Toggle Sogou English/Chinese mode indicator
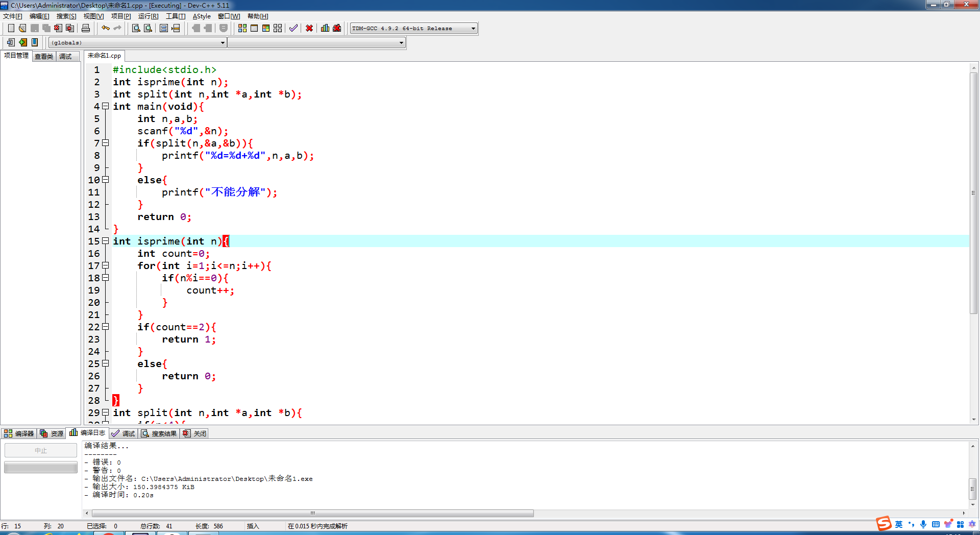 (x=899, y=524)
